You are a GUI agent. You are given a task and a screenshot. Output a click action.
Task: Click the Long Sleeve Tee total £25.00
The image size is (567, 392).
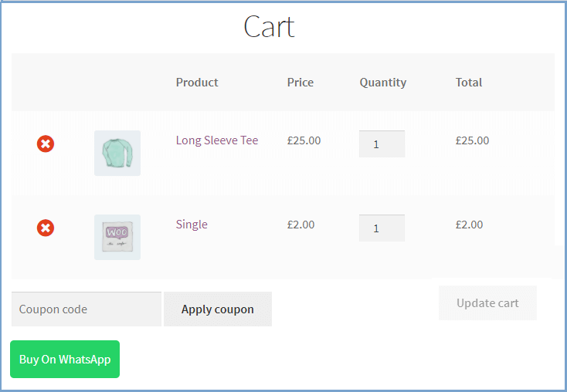[x=472, y=140]
